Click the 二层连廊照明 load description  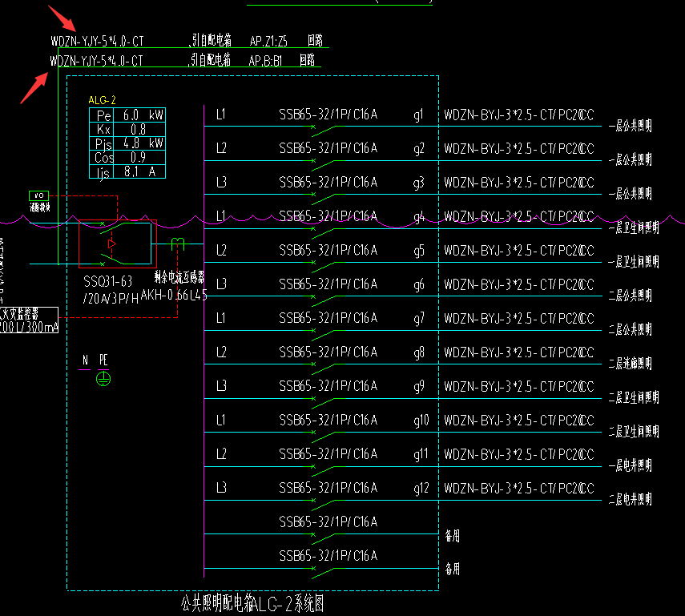[x=631, y=364]
